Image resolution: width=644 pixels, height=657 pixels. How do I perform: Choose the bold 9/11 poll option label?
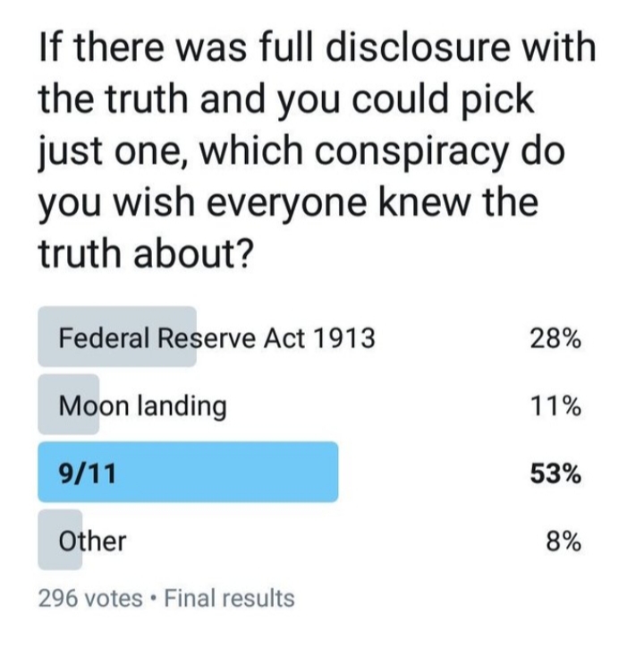pyautogui.click(x=87, y=474)
